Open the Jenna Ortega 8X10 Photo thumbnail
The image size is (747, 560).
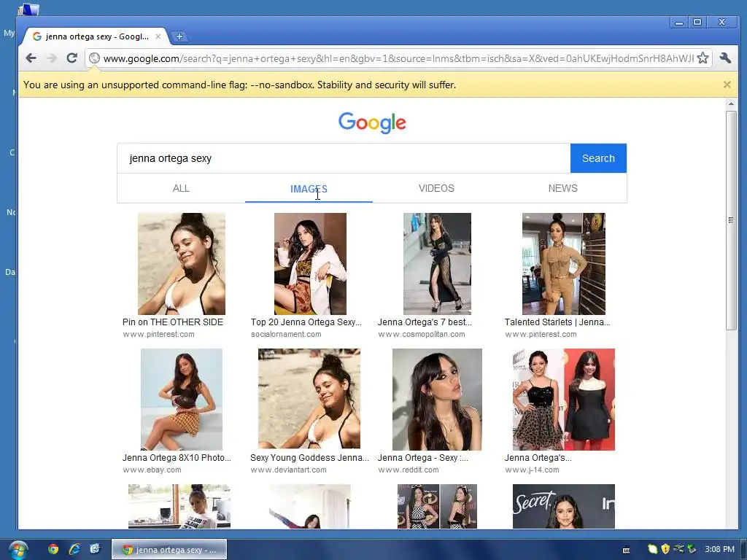coord(182,399)
